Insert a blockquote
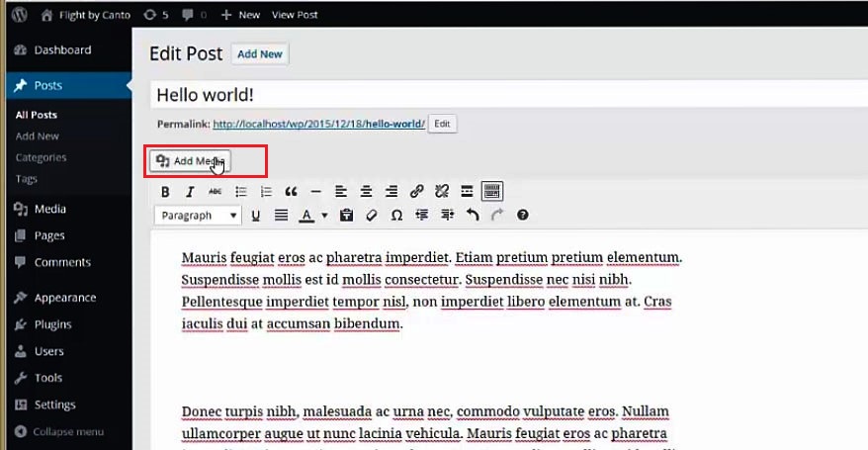 pyautogui.click(x=291, y=191)
